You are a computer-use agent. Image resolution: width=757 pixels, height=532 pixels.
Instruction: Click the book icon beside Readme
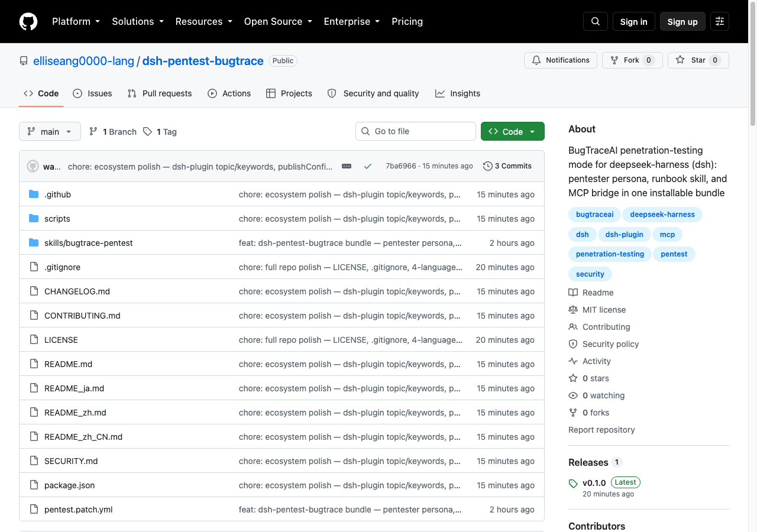point(573,293)
